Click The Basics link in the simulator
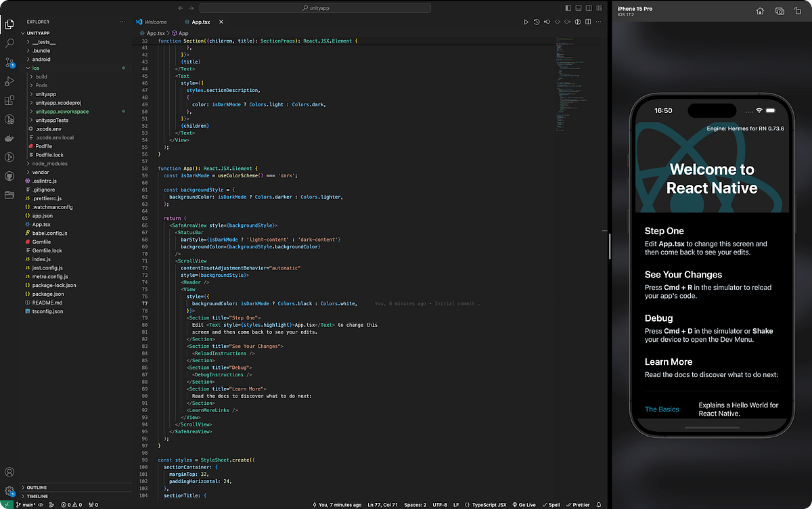Screen dimensions: 812x509 [x=662, y=409]
